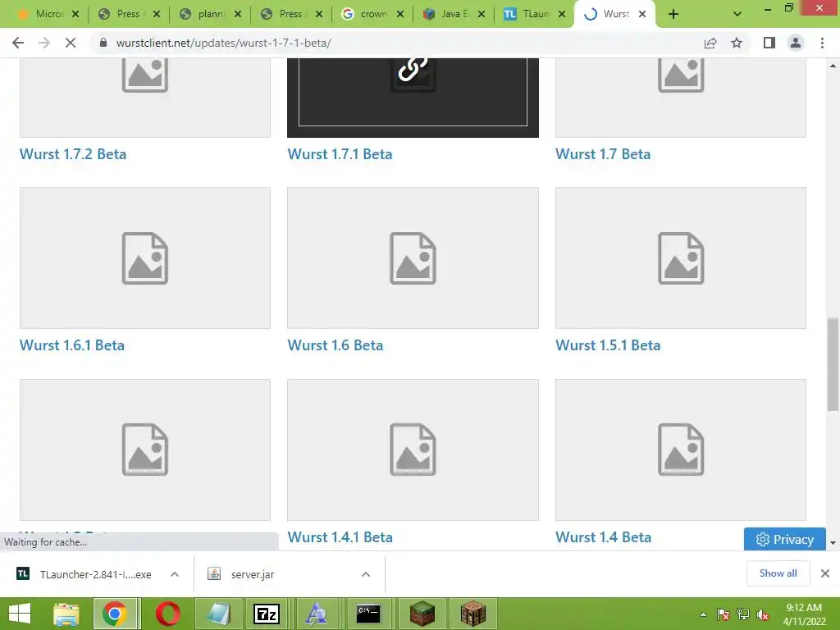This screenshot has height=630, width=840.
Task: Close the crown tab
Action: pos(399,15)
